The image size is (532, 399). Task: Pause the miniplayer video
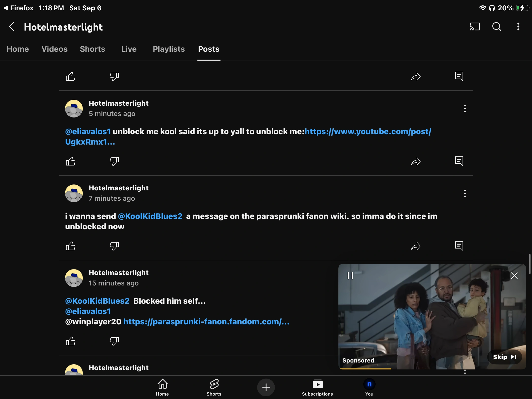click(x=350, y=276)
